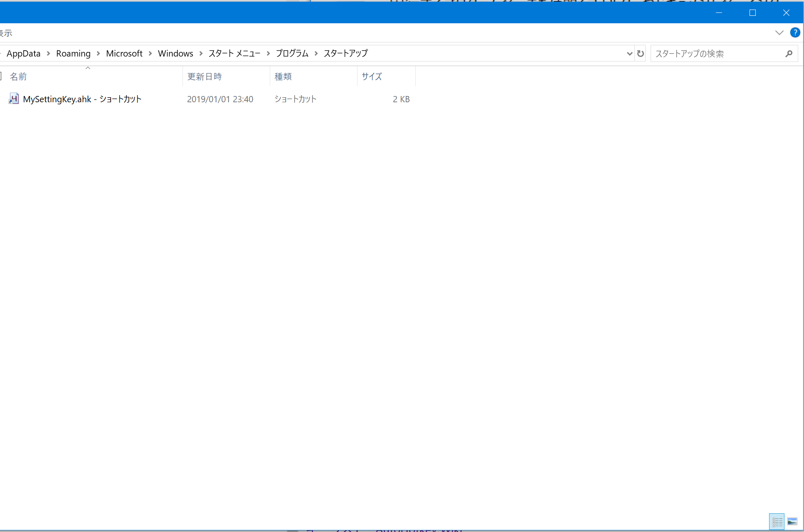Sort files by サイズ column header
The width and height of the screenshot is (804, 532).
click(372, 76)
